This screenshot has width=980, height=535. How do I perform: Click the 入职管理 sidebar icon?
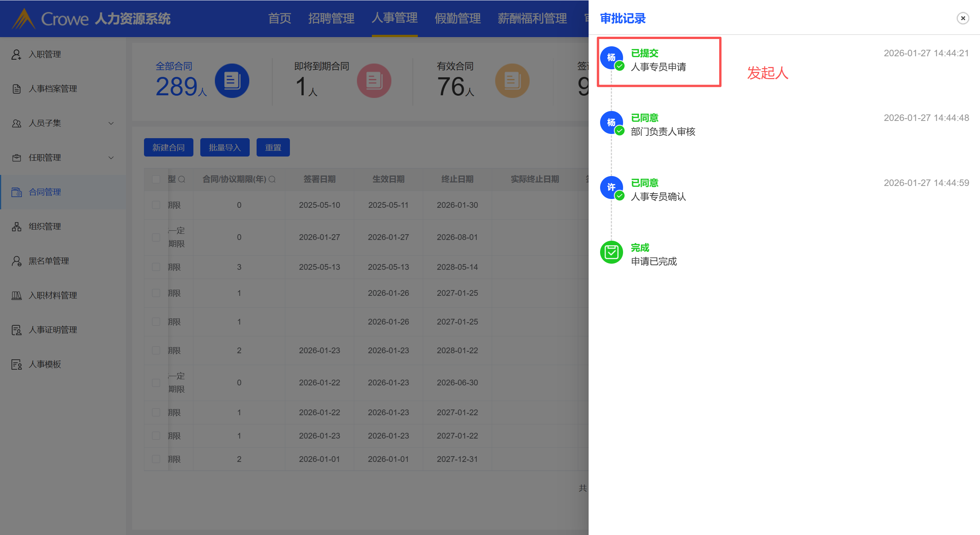[16, 54]
